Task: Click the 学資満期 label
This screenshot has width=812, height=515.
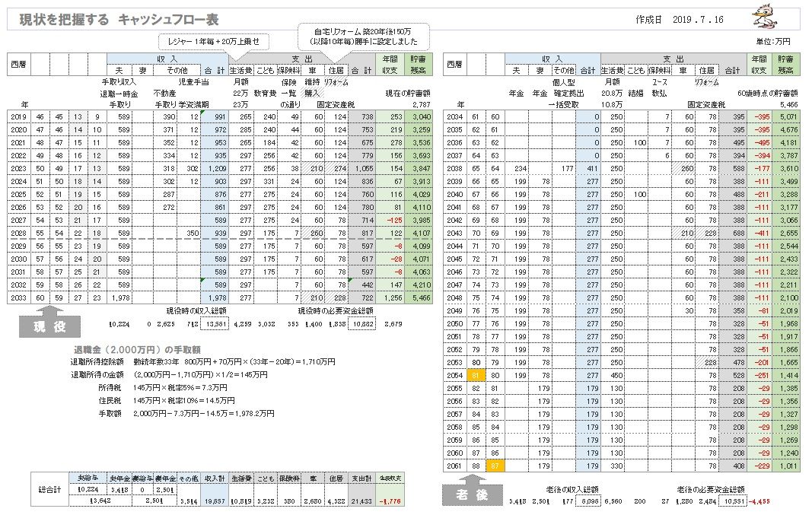Action: point(193,104)
